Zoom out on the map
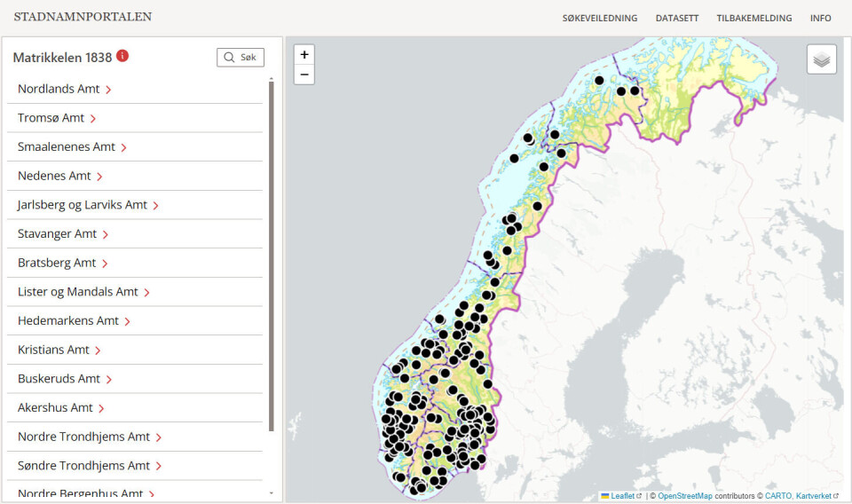 click(304, 75)
